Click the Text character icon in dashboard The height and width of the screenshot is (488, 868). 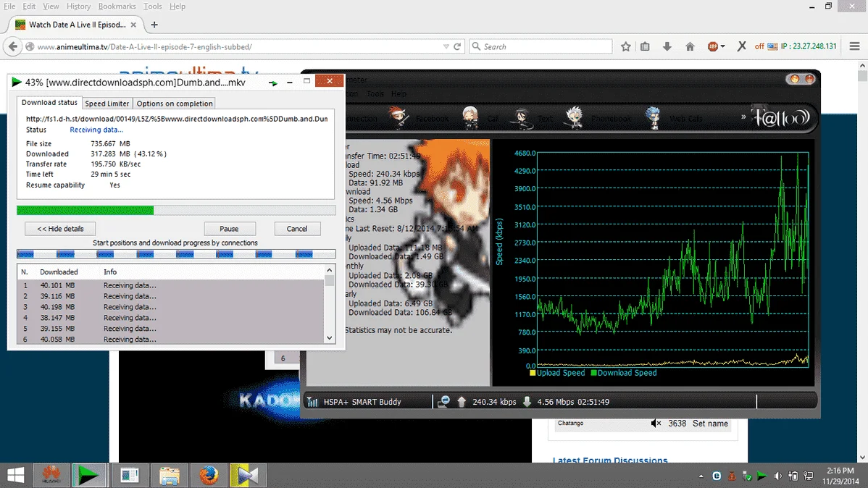coord(522,118)
